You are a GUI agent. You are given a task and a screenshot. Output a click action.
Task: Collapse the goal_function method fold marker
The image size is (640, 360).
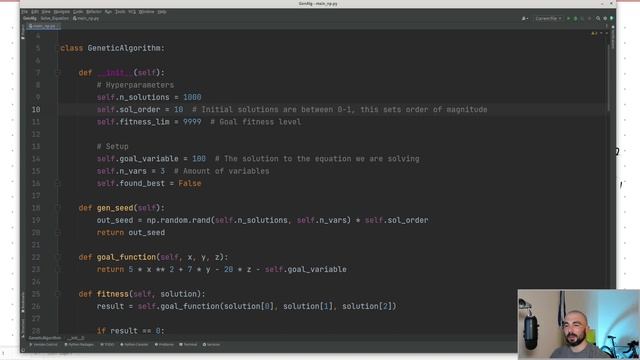[58, 257]
